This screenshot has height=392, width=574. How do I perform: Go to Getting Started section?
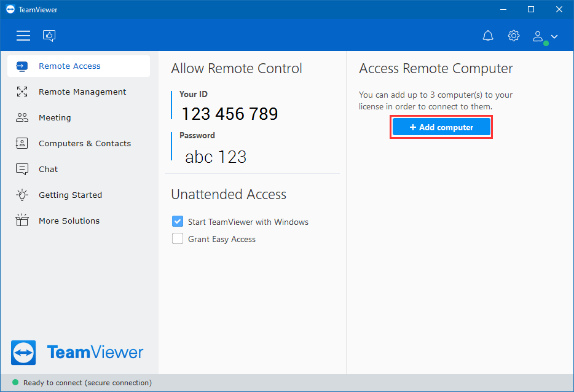79,195
